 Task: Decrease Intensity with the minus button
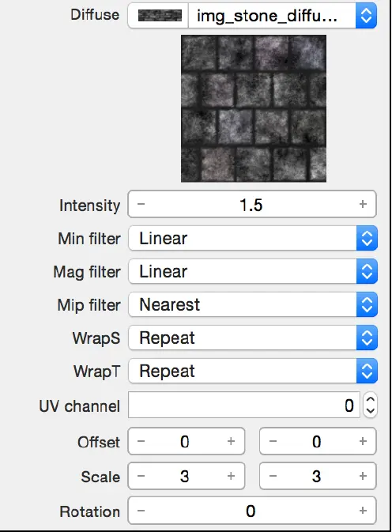click(x=141, y=204)
